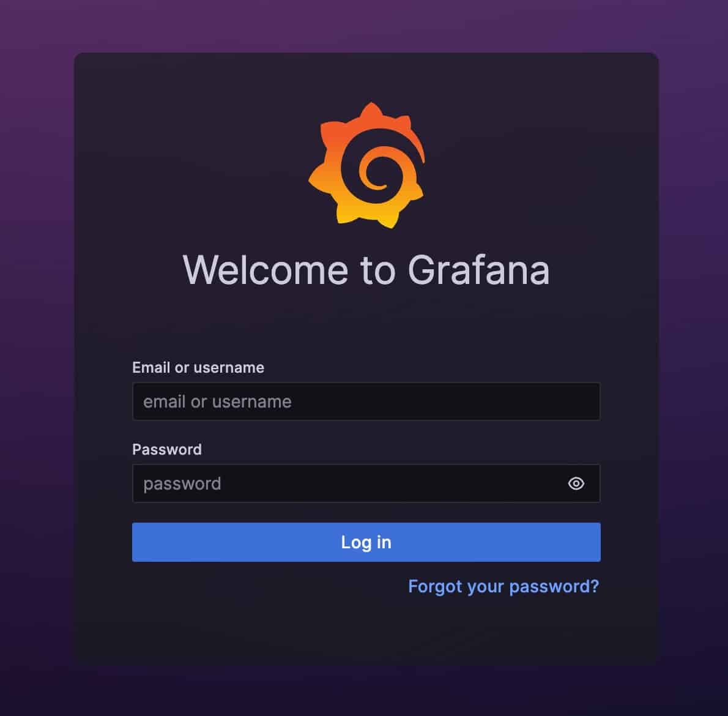Open the Forgot your password? link

coord(503,586)
